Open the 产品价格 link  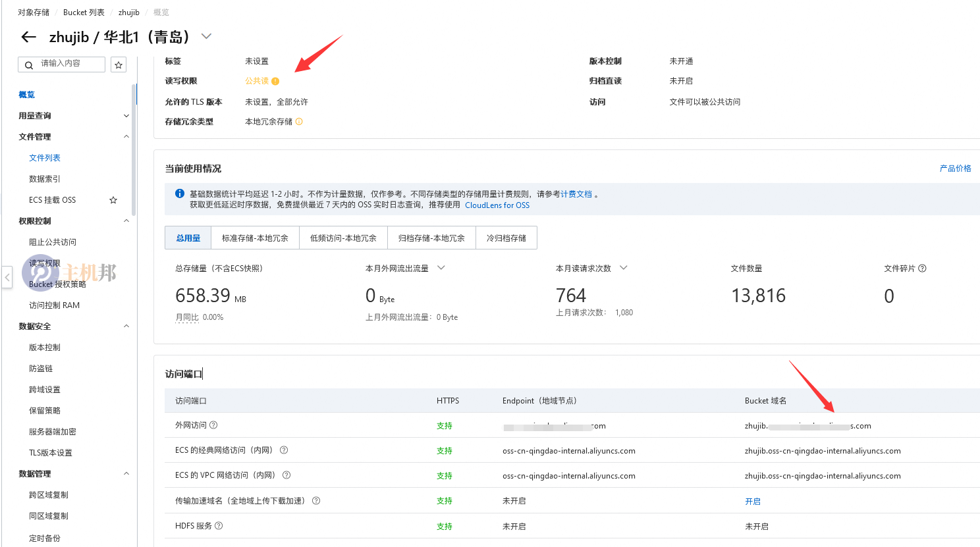(956, 169)
